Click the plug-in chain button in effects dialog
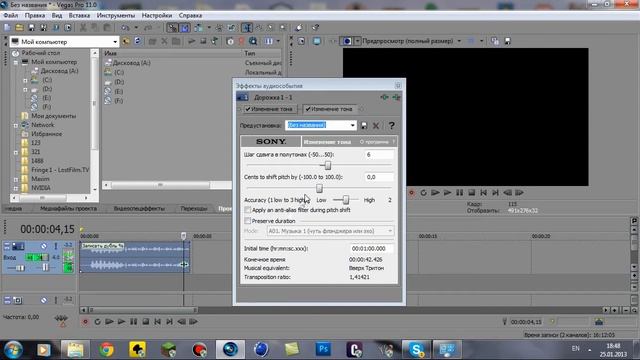The height and width of the screenshot is (360, 640). pyautogui.click(x=384, y=97)
